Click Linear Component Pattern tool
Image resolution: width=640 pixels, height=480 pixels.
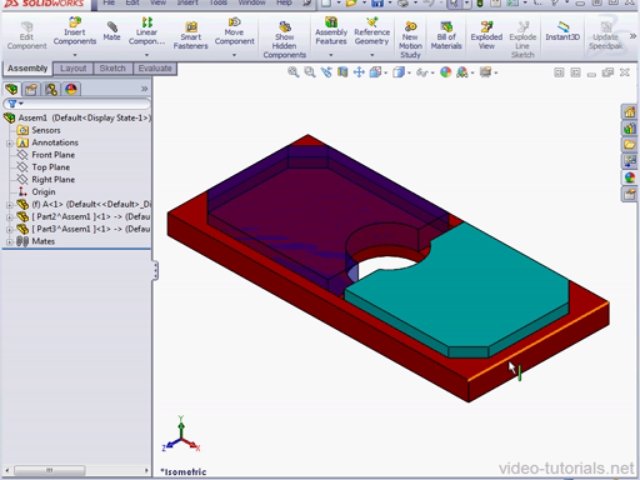[147, 31]
